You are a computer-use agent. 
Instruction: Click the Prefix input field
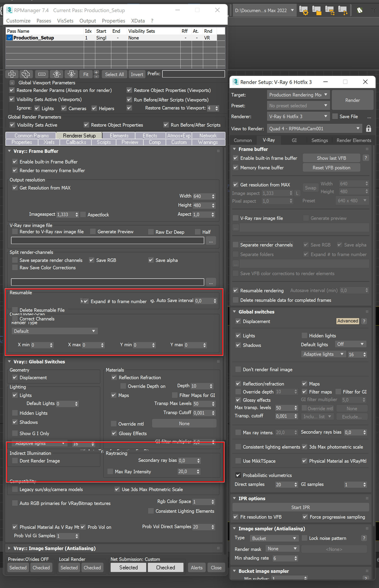193,74
